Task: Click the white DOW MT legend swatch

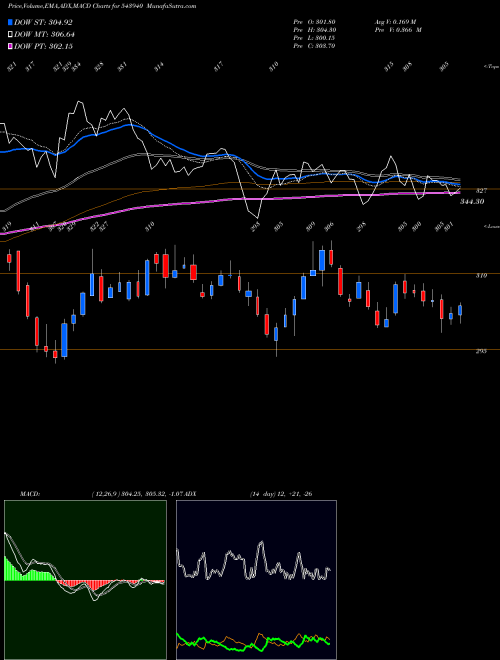Action: 10,34
